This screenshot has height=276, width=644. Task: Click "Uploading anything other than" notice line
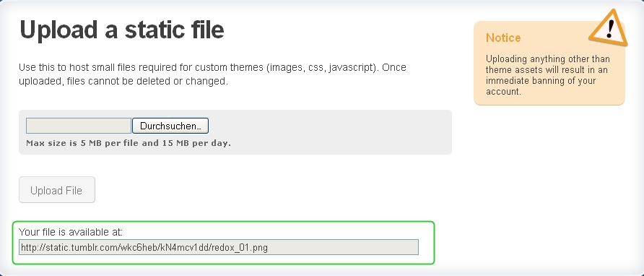tap(548, 59)
